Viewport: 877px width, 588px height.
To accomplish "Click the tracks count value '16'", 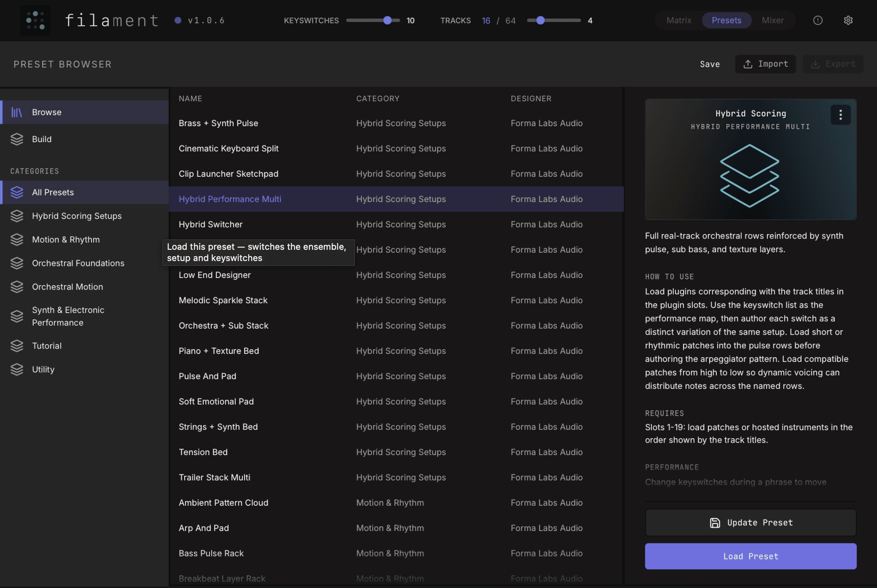I will pyautogui.click(x=486, y=20).
